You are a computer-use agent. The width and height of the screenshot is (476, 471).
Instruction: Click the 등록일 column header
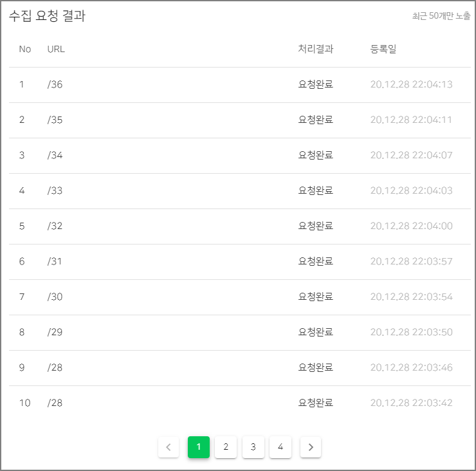383,49
